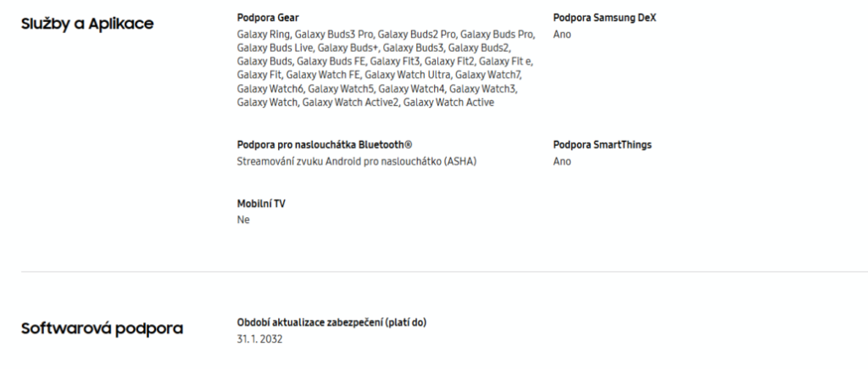The width and height of the screenshot is (868, 369).
Task: Select the "Podpora pro naslouchátka Bluetooth®" label
Action: [x=325, y=145]
